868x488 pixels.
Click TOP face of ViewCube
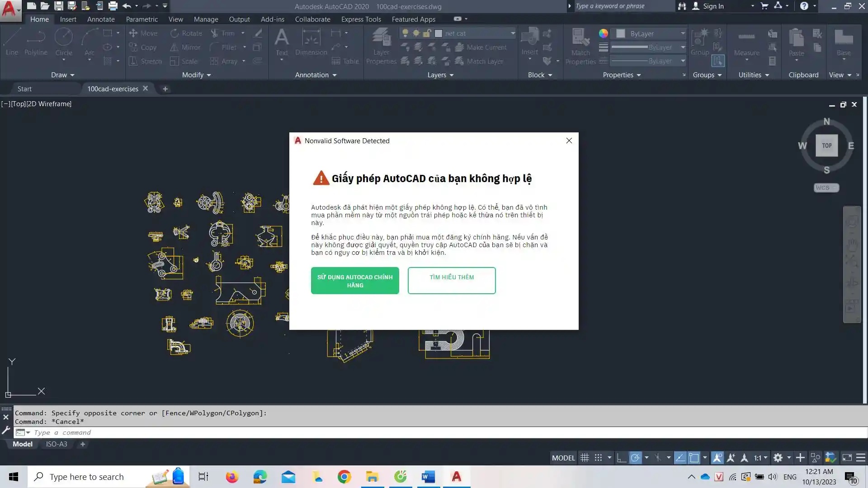tap(826, 145)
